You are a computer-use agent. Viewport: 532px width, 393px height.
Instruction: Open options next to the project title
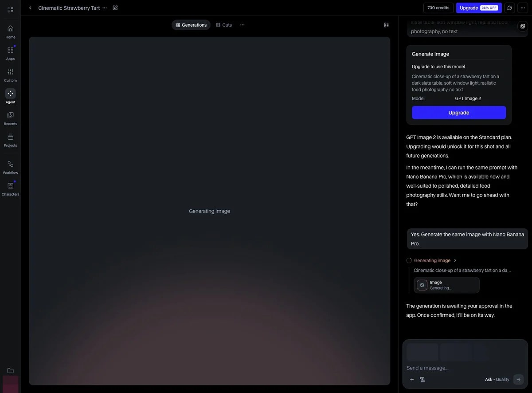point(105,8)
